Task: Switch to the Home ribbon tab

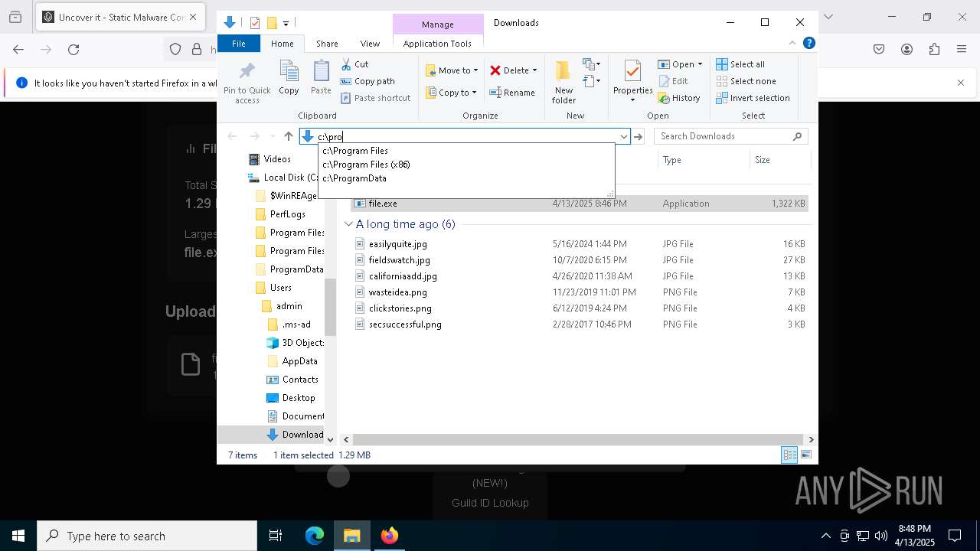Action: pos(283,44)
